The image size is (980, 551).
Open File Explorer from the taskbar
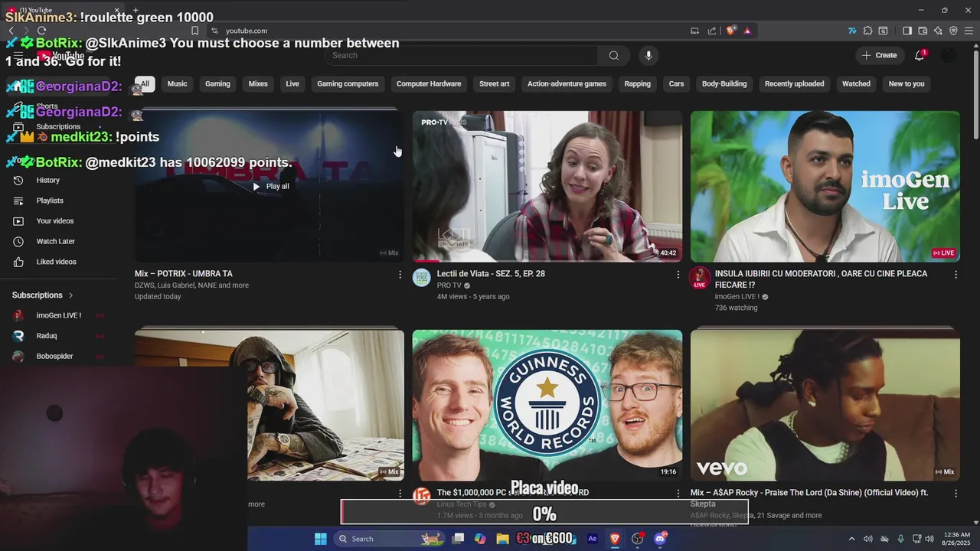coord(502,539)
